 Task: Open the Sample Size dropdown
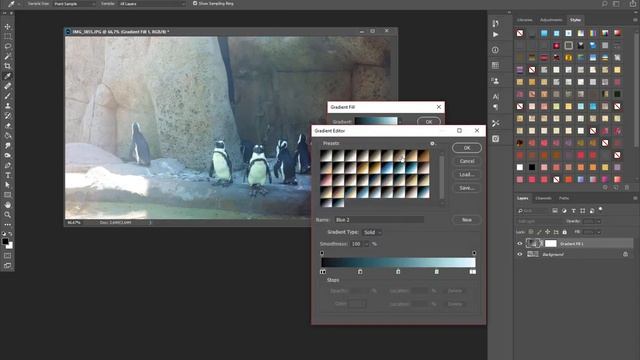[x=74, y=4]
